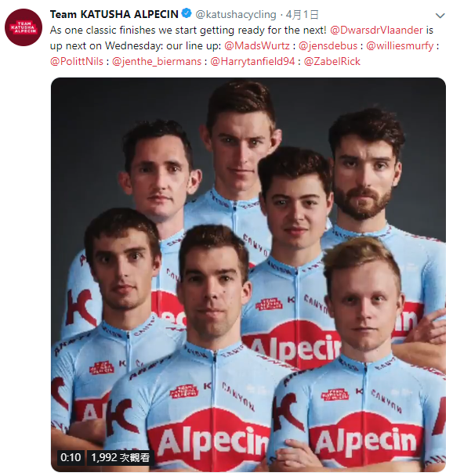Click the tweet body text
This screenshot has height=476, width=453.
[245, 46]
